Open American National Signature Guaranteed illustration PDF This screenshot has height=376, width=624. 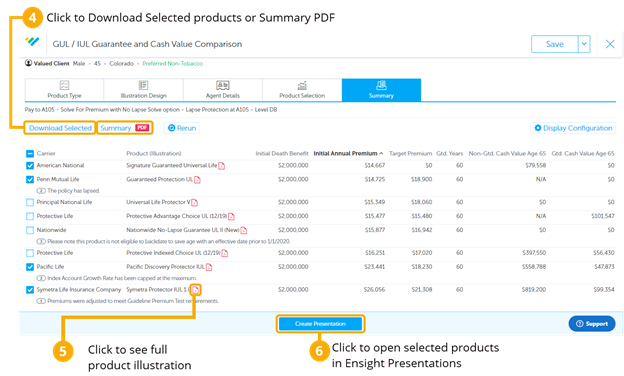click(x=222, y=166)
